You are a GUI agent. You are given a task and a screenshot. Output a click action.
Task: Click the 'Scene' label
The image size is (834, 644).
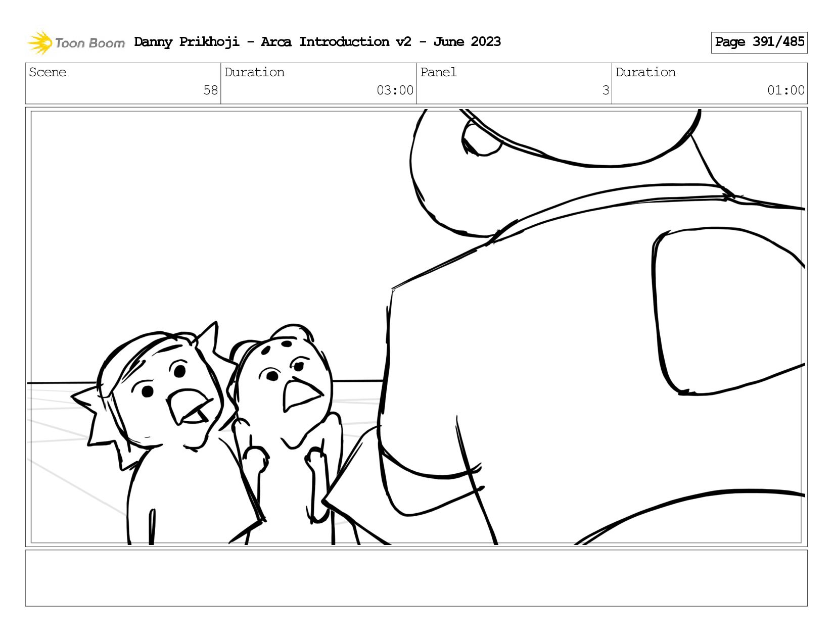click(48, 72)
